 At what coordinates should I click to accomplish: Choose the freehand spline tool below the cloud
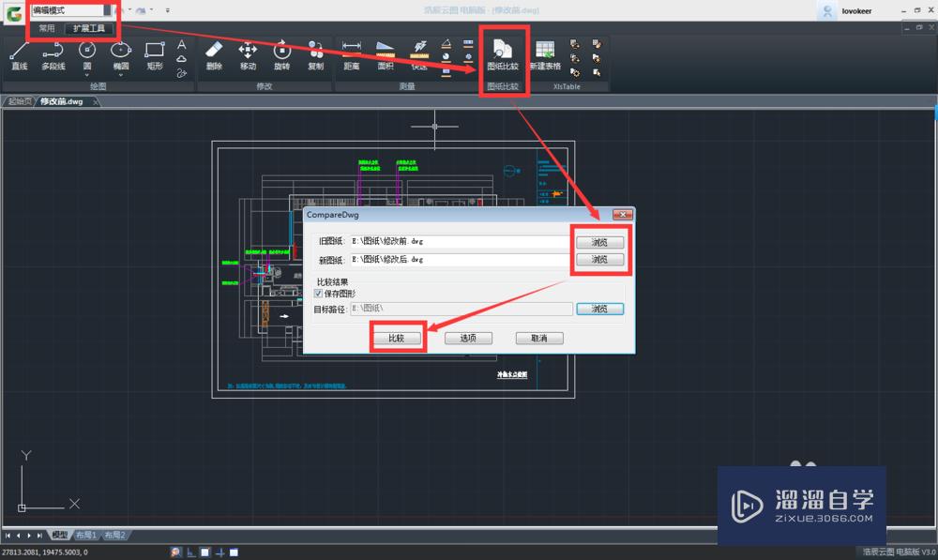pyautogui.click(x=182, y=73)
